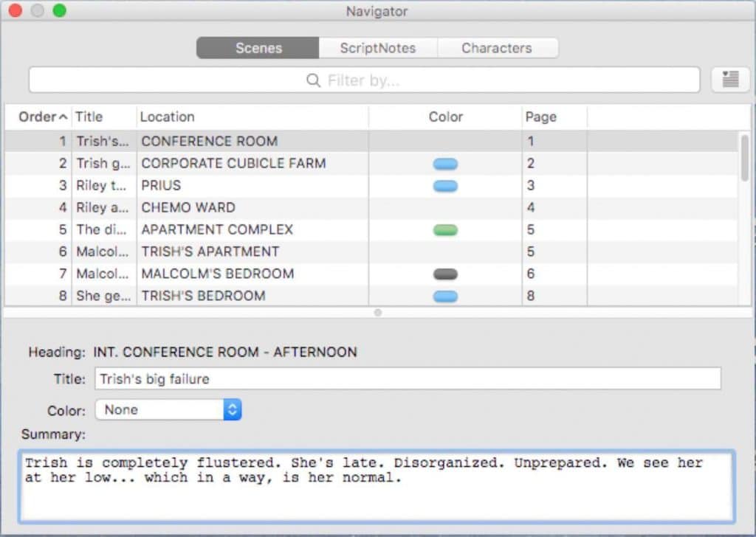The image size is (756, 537).
Task: Sort by the Color column header
Action: tap(445, 117)
